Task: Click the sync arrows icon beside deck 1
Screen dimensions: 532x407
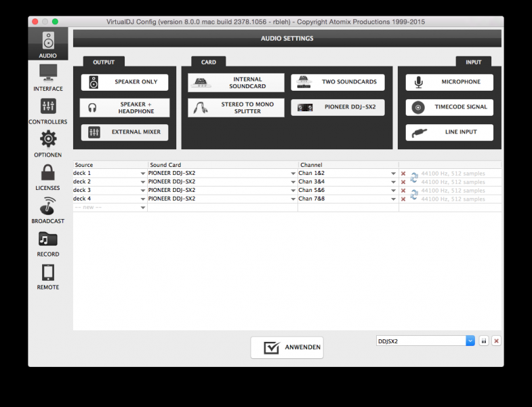Action: pyautogui.click(x=414, y=177)
